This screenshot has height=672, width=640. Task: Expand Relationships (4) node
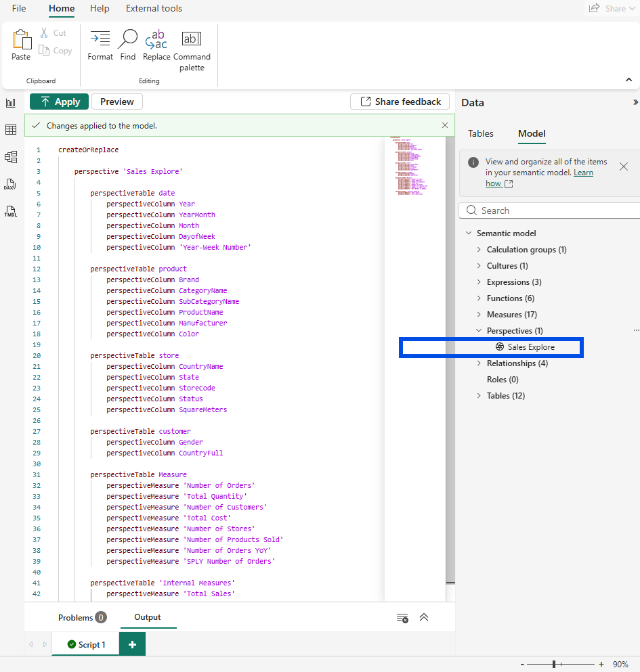pyautogui.click(x=479, y=363)
